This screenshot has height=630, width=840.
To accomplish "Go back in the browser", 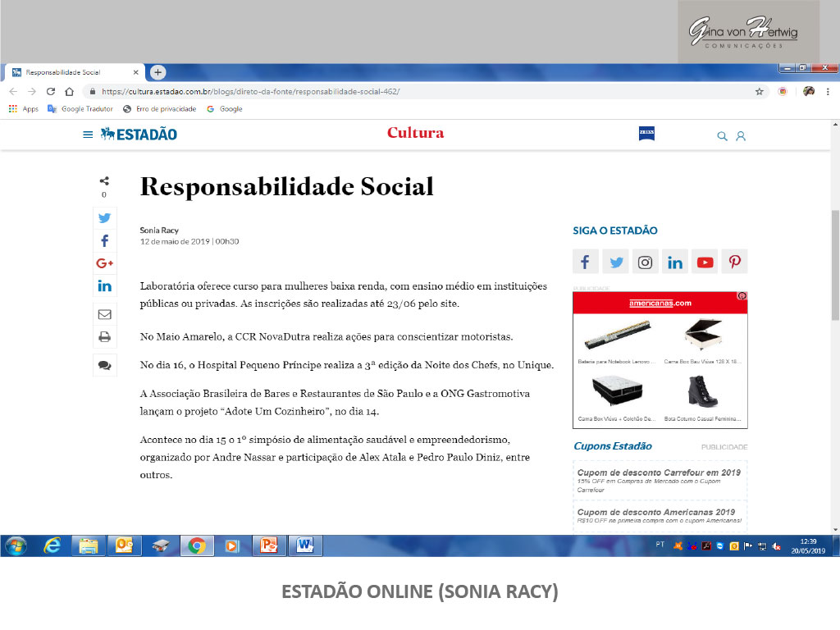I will (13, 92).
